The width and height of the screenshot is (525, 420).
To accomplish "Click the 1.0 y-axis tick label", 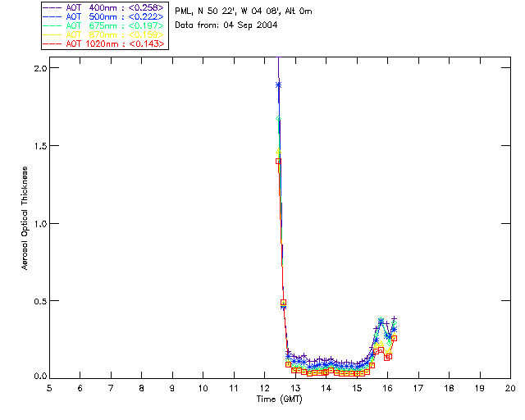I will point(39,224).
